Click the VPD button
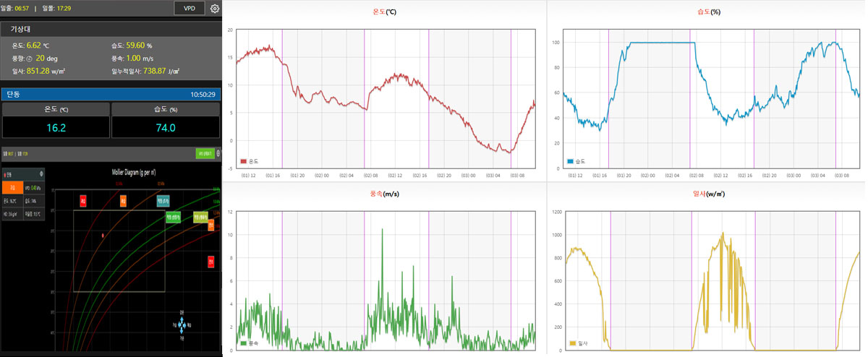 click(189, 9)
